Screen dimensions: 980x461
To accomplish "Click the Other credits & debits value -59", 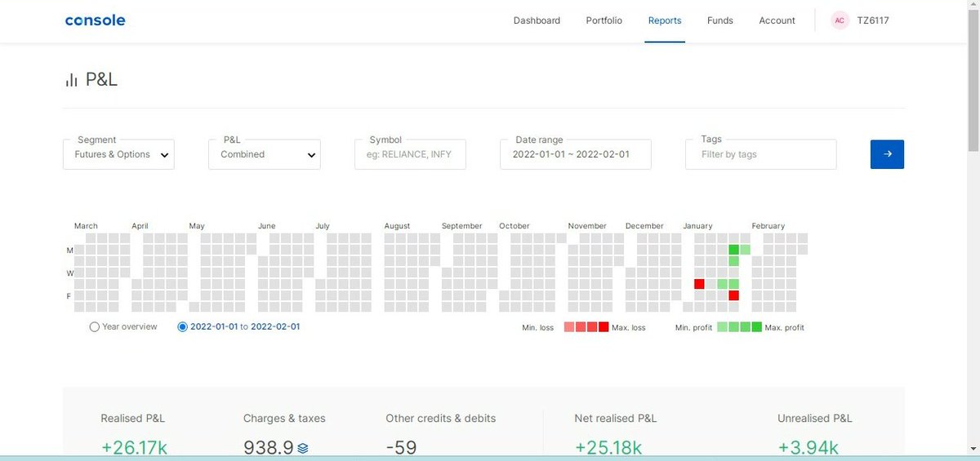I will pyautogui.click(x=401, y=448).
